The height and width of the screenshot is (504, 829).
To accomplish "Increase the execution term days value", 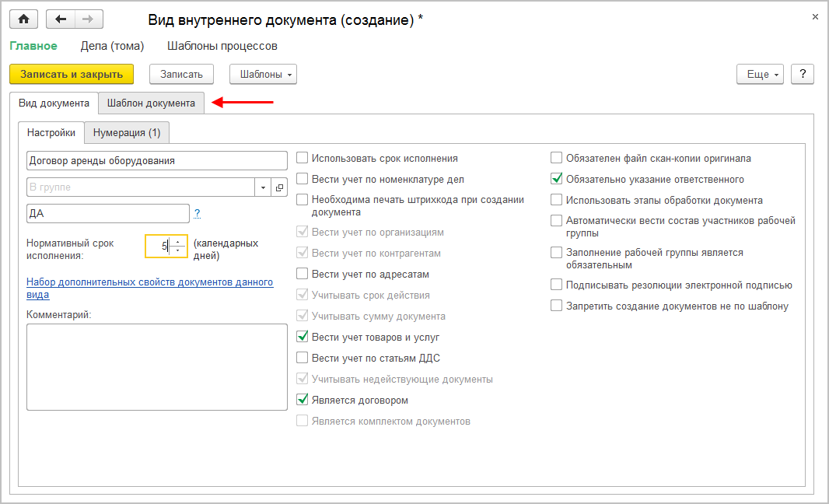I will tap(178, 243).
